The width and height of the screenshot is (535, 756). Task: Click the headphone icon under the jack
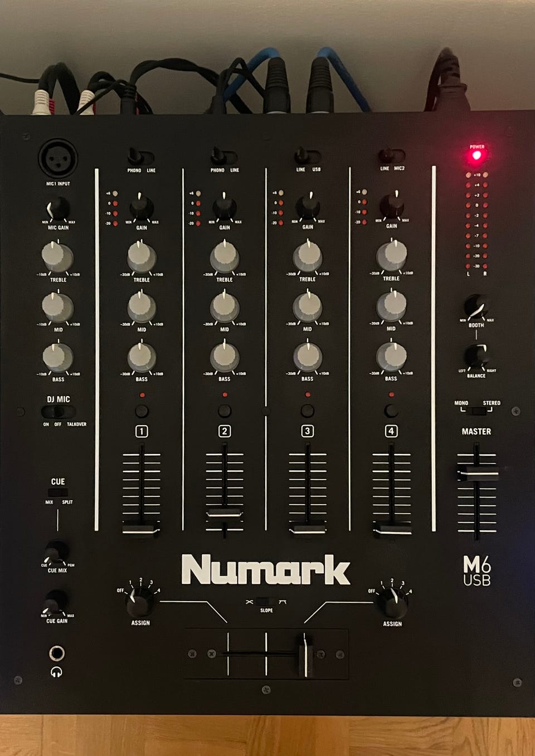click(x=56, y=672)
